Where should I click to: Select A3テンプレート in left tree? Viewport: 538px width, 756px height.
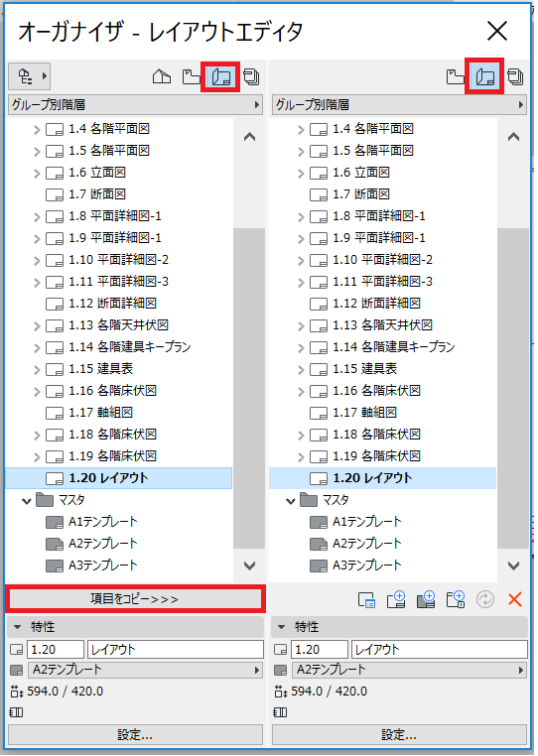pos(103,566)
